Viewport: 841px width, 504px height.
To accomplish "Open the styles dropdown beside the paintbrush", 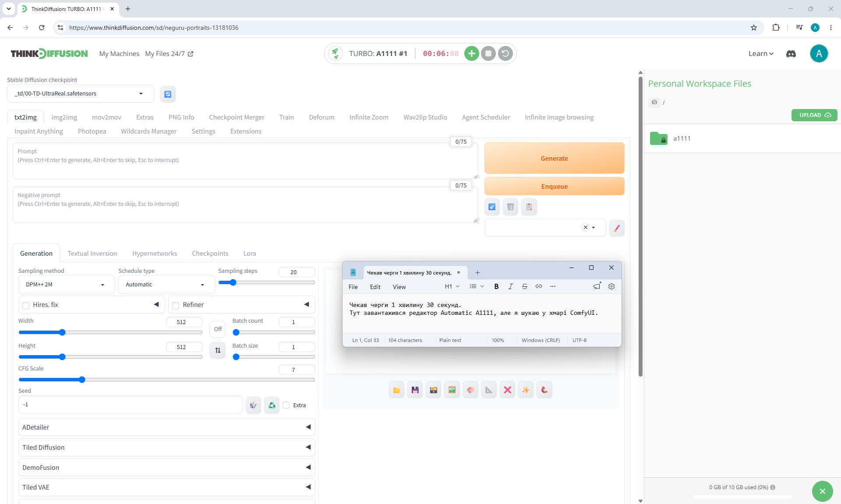I will pyautogui.click(x=545, y=228).
